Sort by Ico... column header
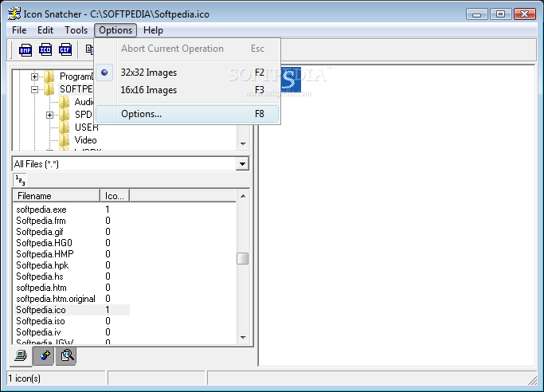This screenshot has width=544, height=392. tap(115, 196)
